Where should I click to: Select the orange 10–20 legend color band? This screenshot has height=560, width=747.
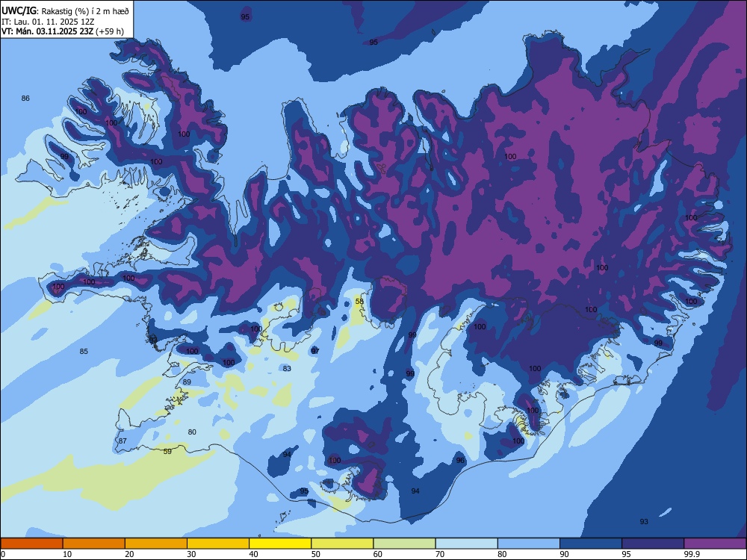pos(94,544)
